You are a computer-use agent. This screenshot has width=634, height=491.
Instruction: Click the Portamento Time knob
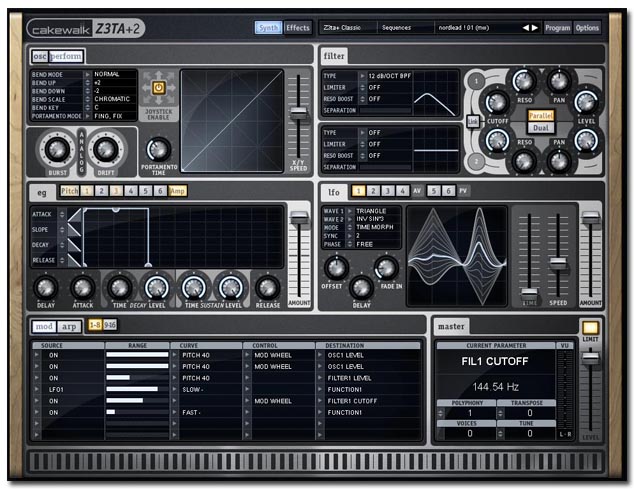coord(158,149)
